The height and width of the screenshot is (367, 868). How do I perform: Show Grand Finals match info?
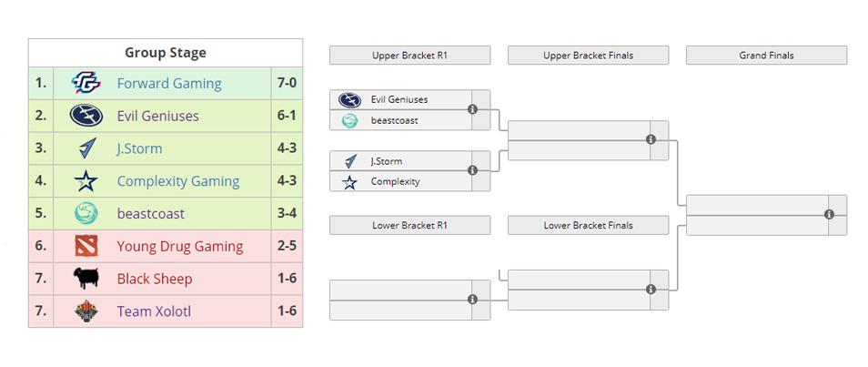[829, 214]
